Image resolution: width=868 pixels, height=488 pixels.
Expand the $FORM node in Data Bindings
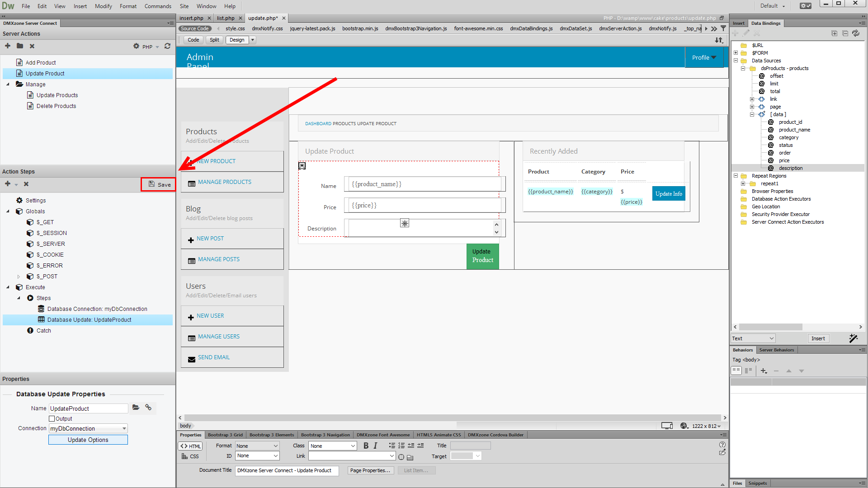coord(736,53)
